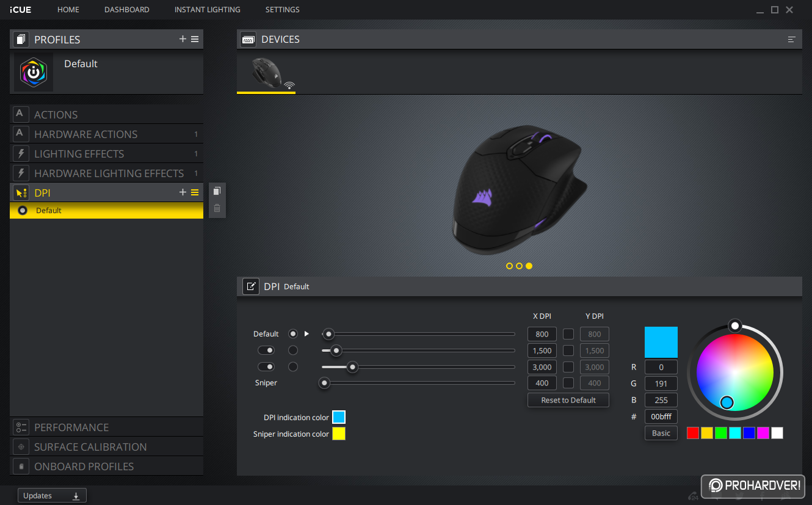Viewport: 812px width, 505px height.
Task: Click the 3,000 DPI slider handle
Action: (352, 366)
